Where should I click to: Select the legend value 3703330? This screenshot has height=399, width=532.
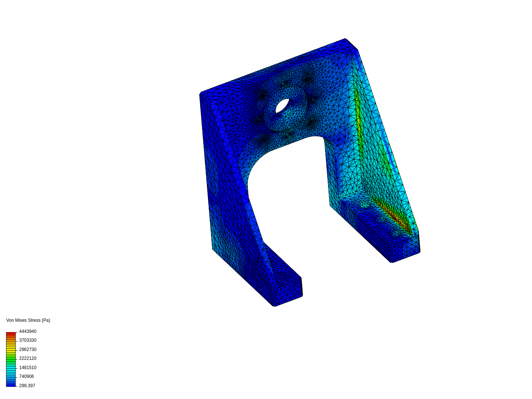coord(28,340)
